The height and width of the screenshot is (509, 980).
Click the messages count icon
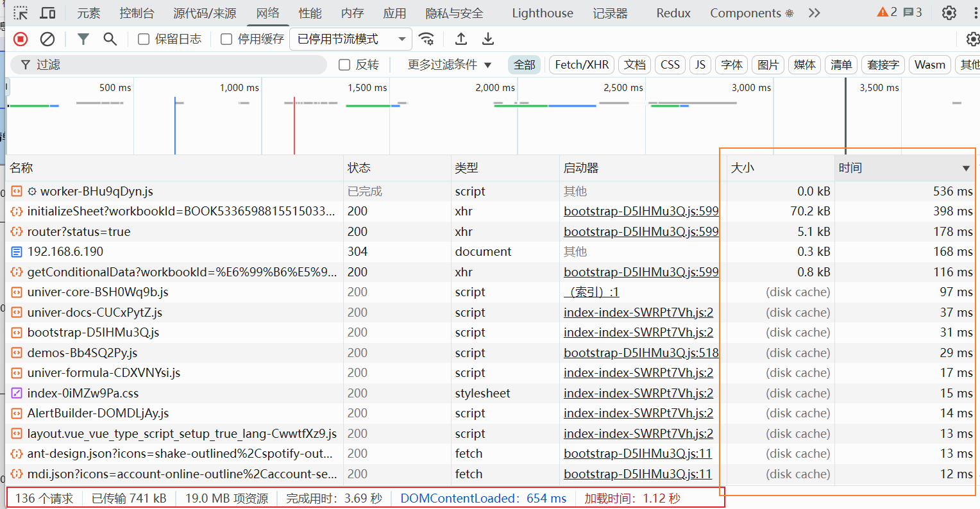pos(913,12)
